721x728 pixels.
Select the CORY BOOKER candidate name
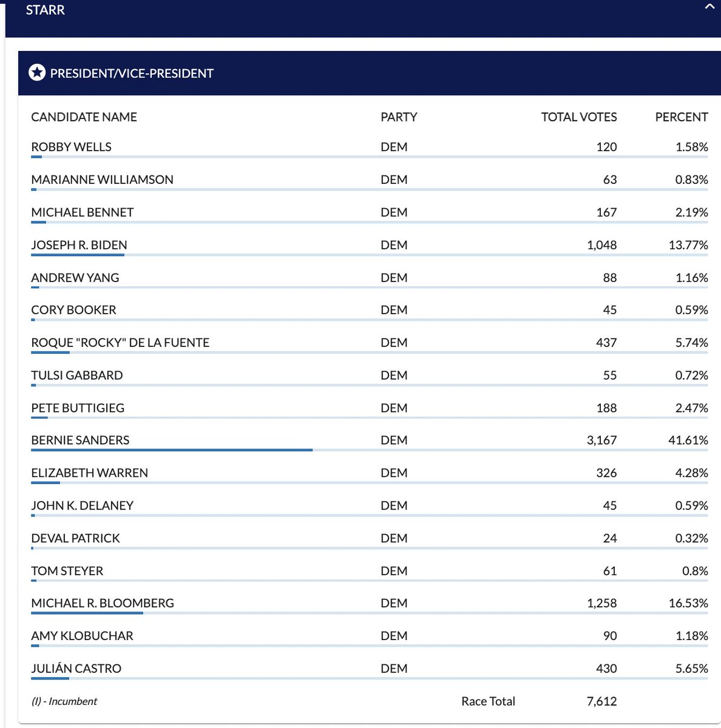73,310
